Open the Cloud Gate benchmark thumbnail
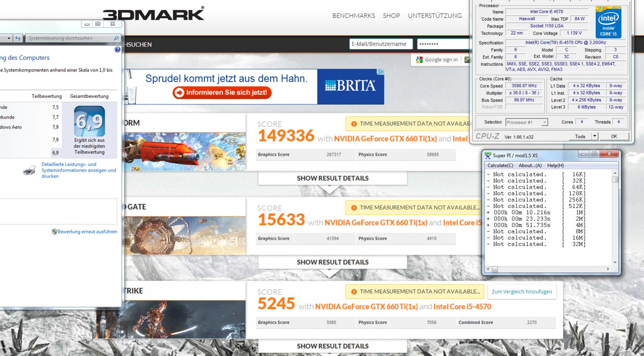This screenshot has height=356, width=644. click(185, 235)
